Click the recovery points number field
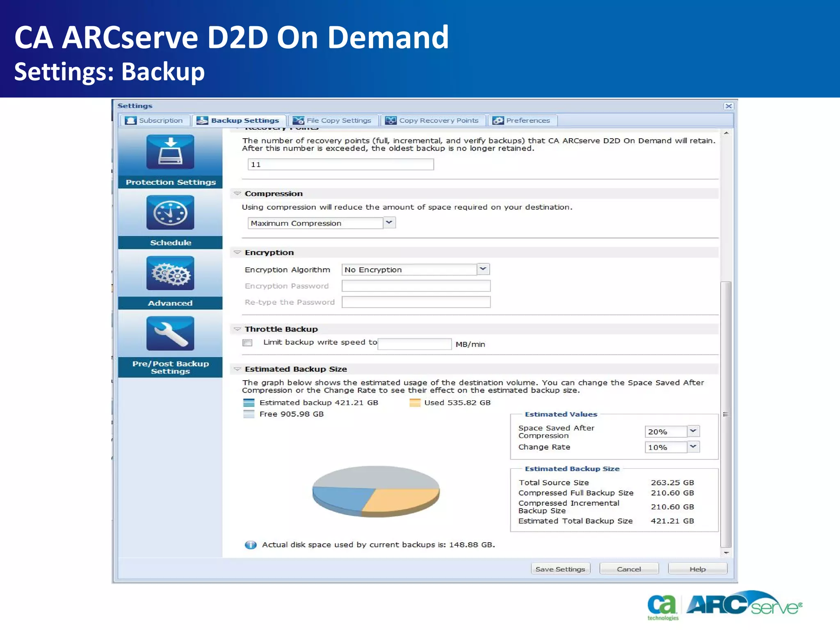840x630 pixels. (x=341, y=164)
